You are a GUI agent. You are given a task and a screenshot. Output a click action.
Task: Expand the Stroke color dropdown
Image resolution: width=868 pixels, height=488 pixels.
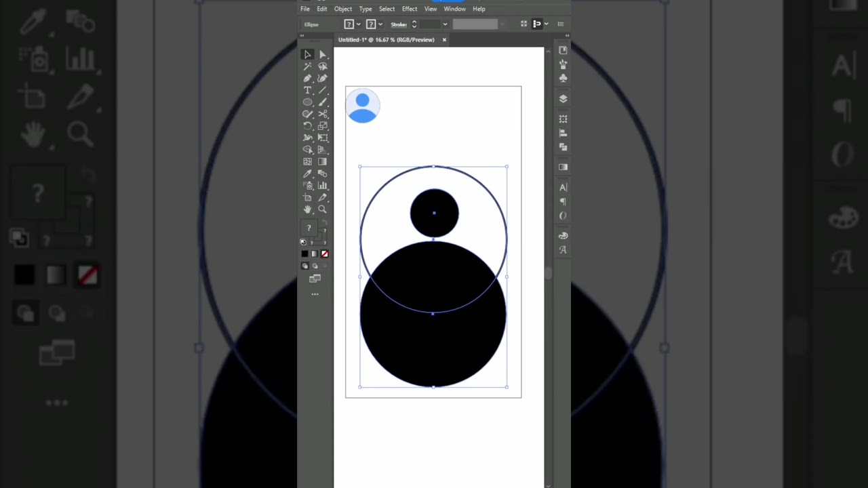[380, 24]
